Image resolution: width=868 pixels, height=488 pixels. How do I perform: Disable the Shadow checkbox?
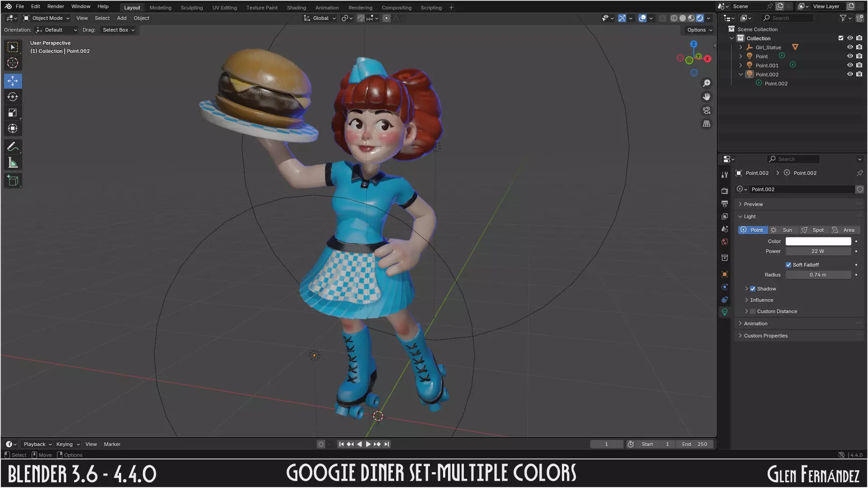click(x=753, y=289)
